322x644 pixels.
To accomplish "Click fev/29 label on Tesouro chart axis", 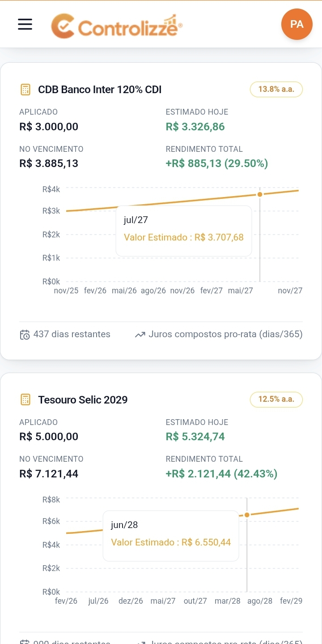I will click(x=291, y=601).
